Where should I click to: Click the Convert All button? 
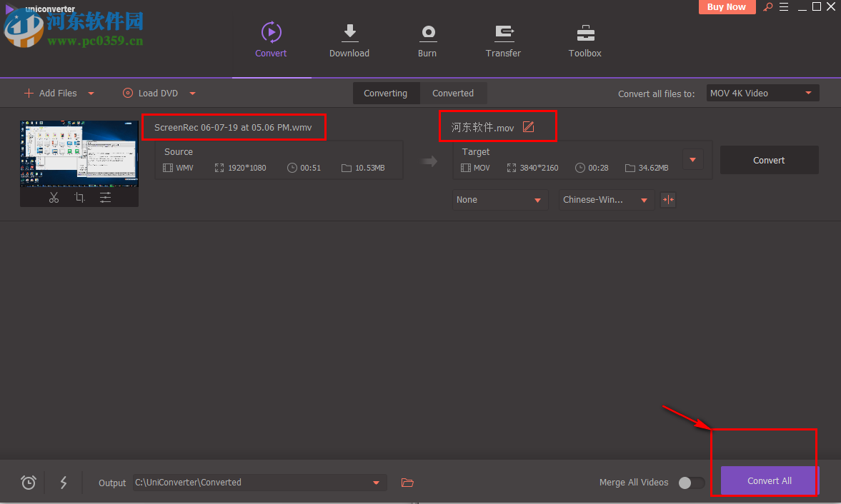(769, 480)
